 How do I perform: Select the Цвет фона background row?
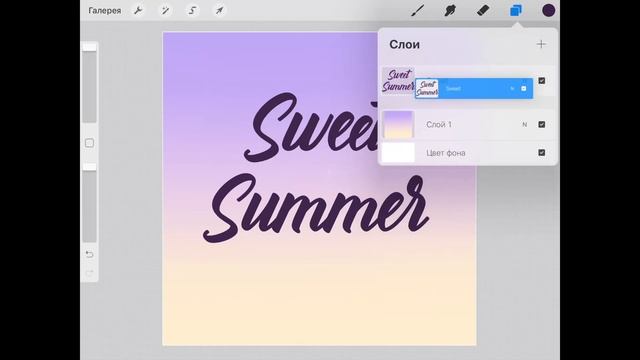coord(469,153)
